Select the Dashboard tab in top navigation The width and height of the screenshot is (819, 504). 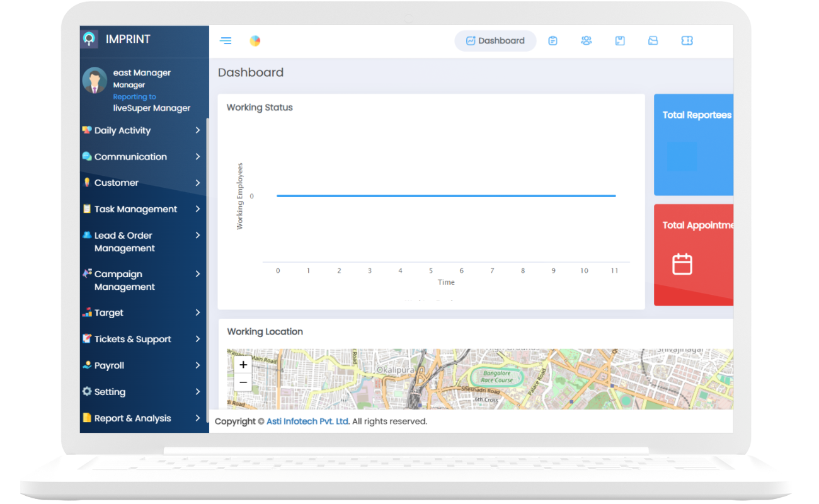click(x=495, y=41)
